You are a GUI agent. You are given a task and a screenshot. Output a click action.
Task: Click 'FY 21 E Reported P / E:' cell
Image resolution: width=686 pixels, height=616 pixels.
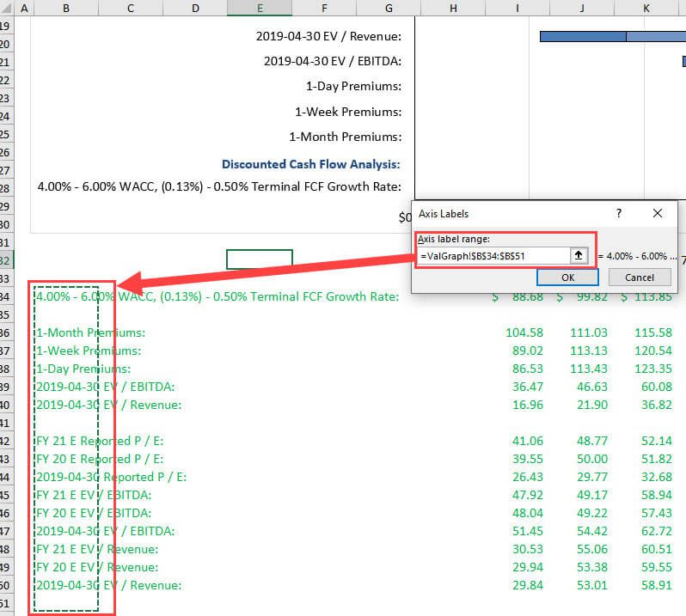[x=100, y=441]
